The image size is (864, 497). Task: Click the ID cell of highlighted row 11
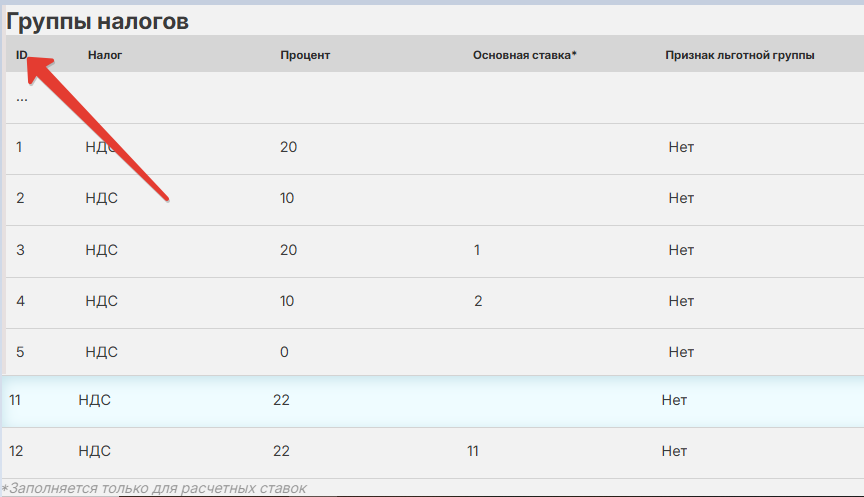click(x=16, y=401)
